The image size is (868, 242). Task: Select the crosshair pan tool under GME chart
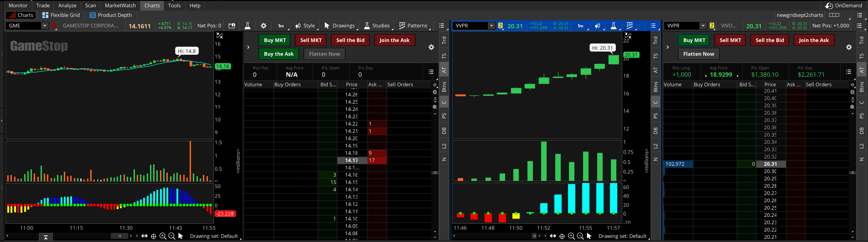pyautogui.click(x=154, y=236)
